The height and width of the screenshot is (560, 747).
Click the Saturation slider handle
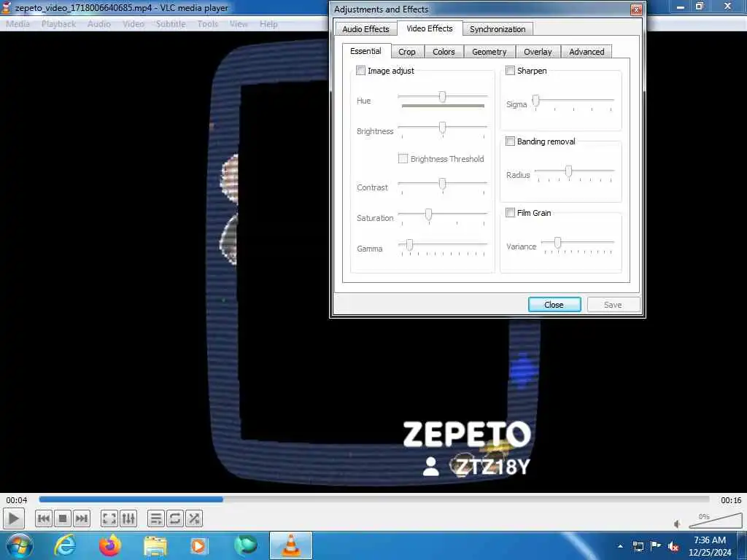click(429, 214)
